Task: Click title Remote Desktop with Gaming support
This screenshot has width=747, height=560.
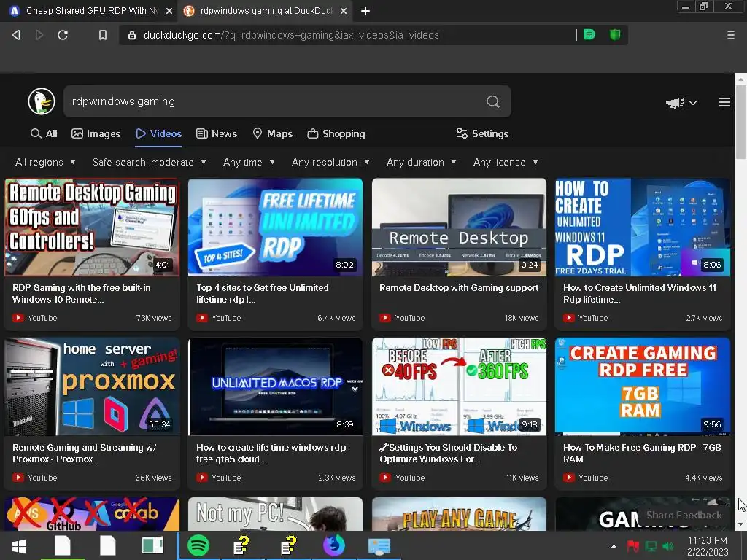Action: (459, 287)
